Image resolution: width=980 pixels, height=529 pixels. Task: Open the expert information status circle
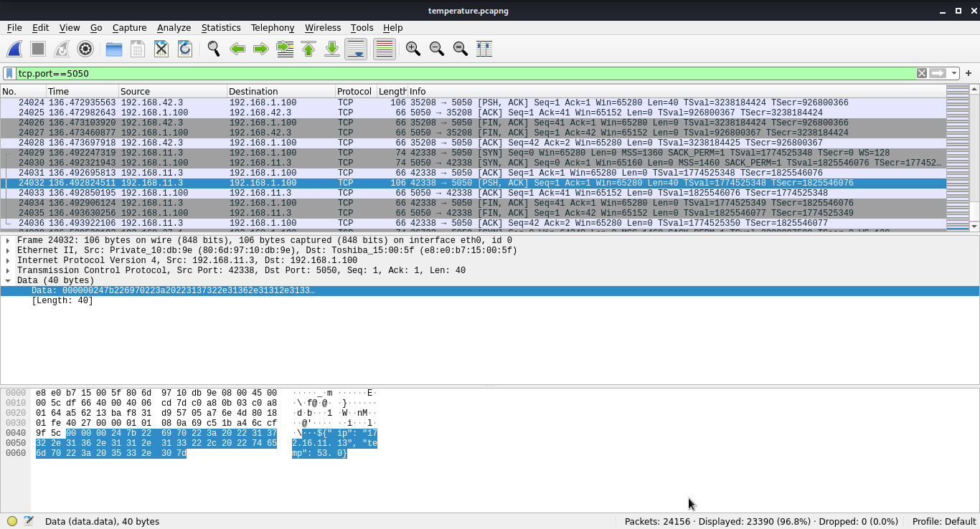(12, 521)
